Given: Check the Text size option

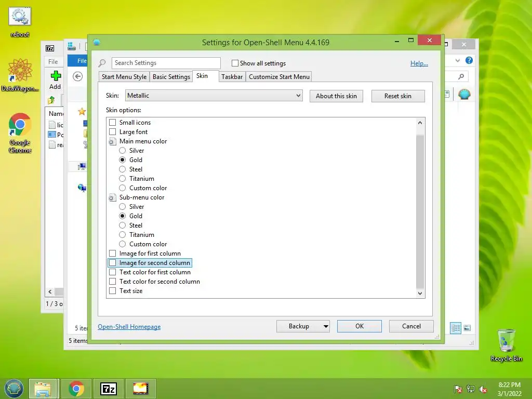Looking at the screenshot, I should pos(113,291).
